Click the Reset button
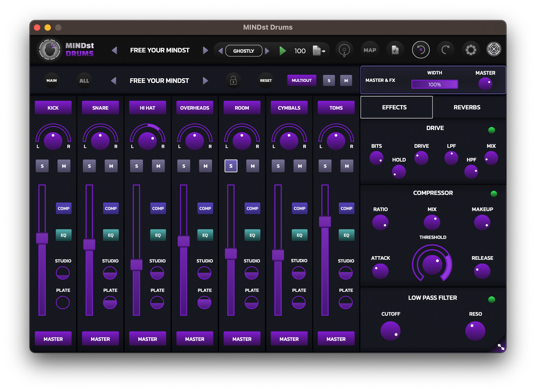 pos(265,80)
